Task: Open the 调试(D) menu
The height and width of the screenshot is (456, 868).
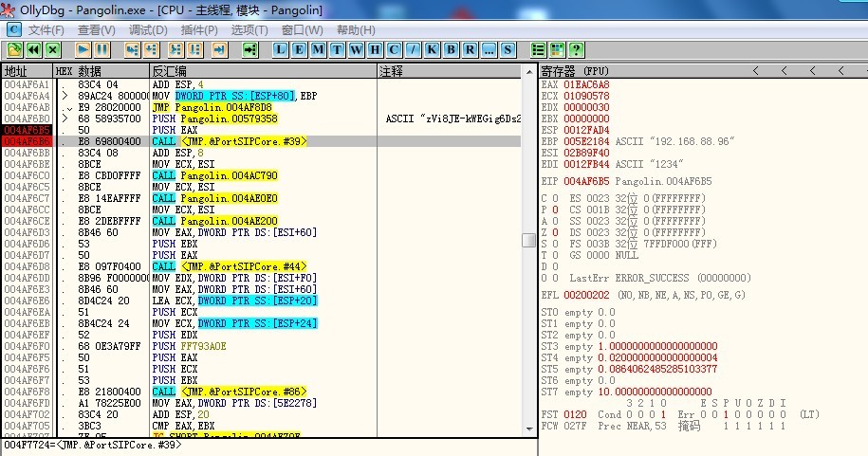Action: tap(148, 30)
